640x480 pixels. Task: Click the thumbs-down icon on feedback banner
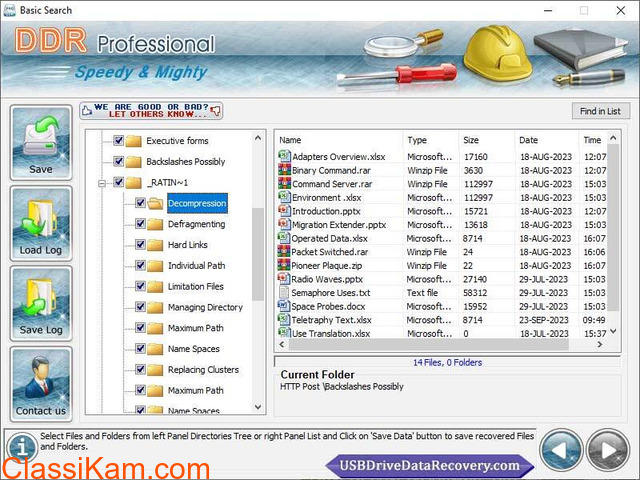216,110
